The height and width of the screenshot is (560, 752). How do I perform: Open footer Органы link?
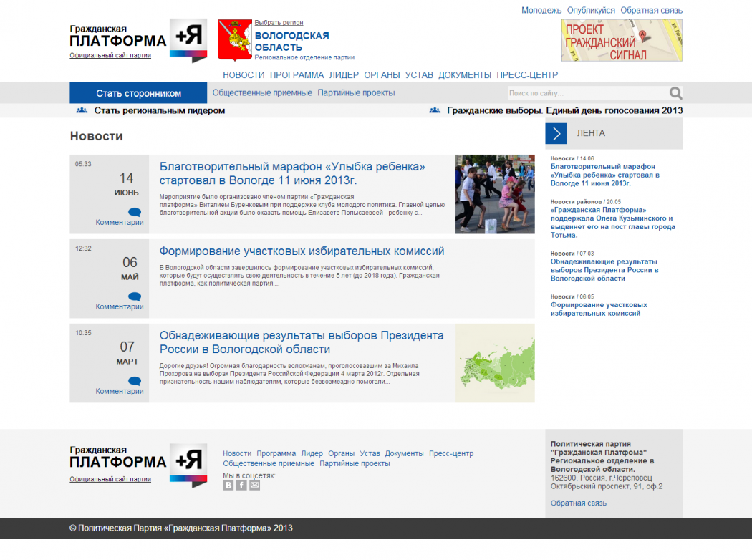[x=341, y=453]
